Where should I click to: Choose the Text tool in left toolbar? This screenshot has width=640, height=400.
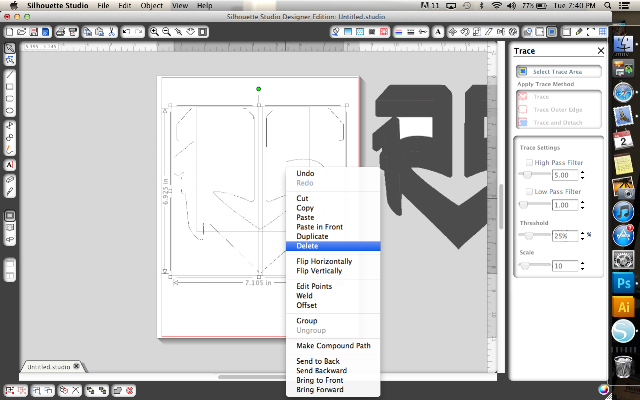[x=10, y=164]
